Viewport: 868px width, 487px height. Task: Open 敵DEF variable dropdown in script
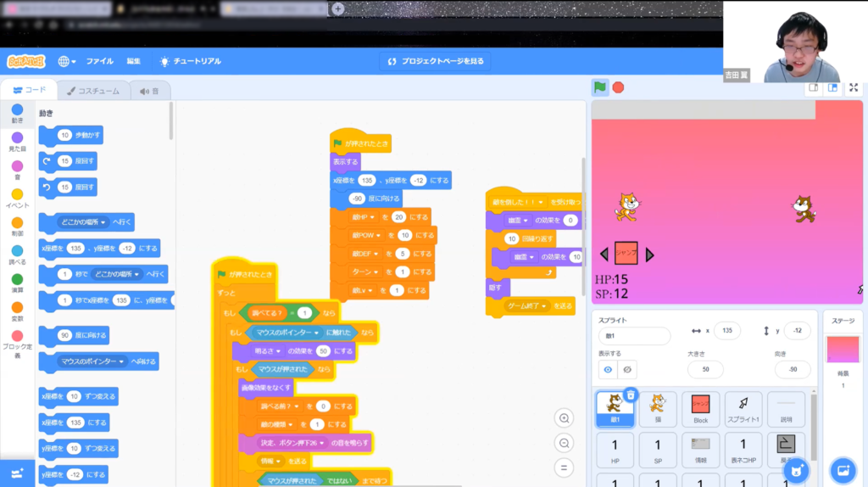(364, 254)
